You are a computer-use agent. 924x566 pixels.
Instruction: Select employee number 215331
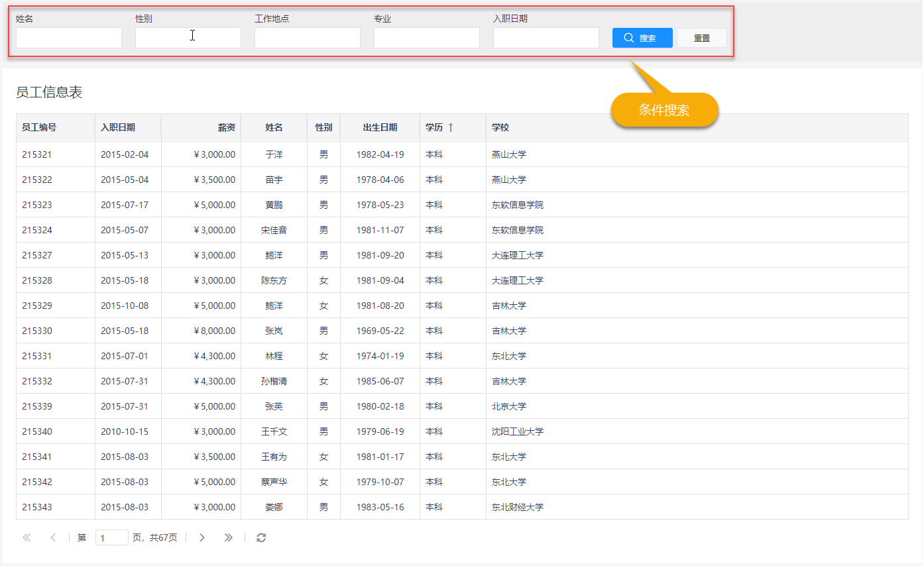tap(37, 356)
